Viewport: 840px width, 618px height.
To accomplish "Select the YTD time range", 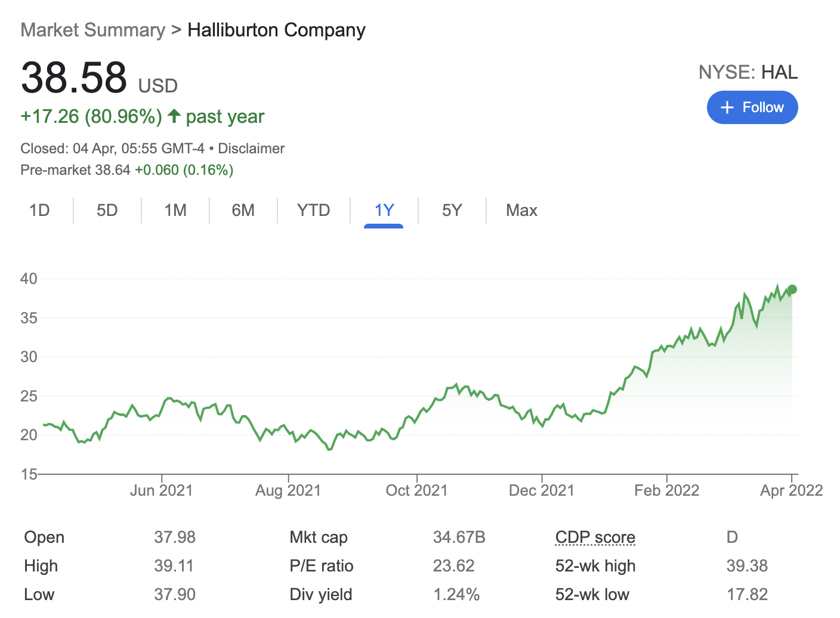I will [313, 210].
